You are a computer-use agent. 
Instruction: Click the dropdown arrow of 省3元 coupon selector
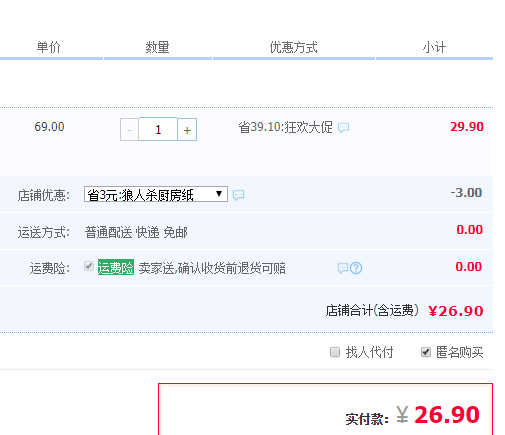pos(219,194)
